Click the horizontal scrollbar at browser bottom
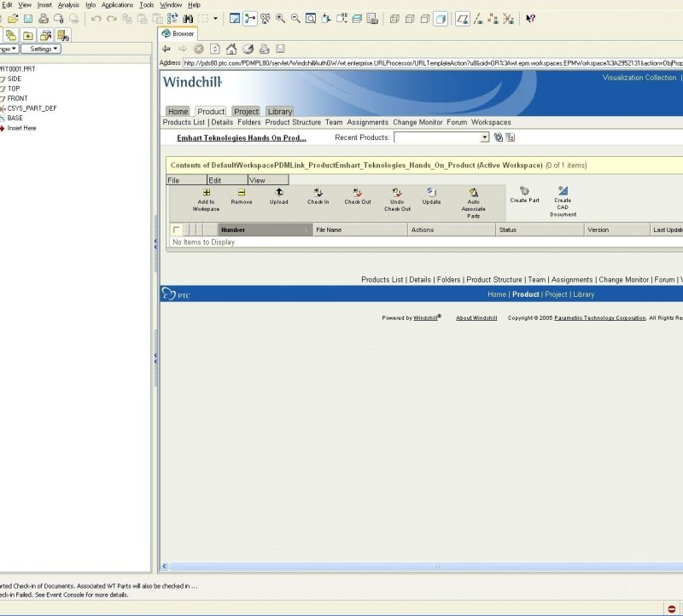Viewport: 683px width, 616px height. (x=426, y=567)
